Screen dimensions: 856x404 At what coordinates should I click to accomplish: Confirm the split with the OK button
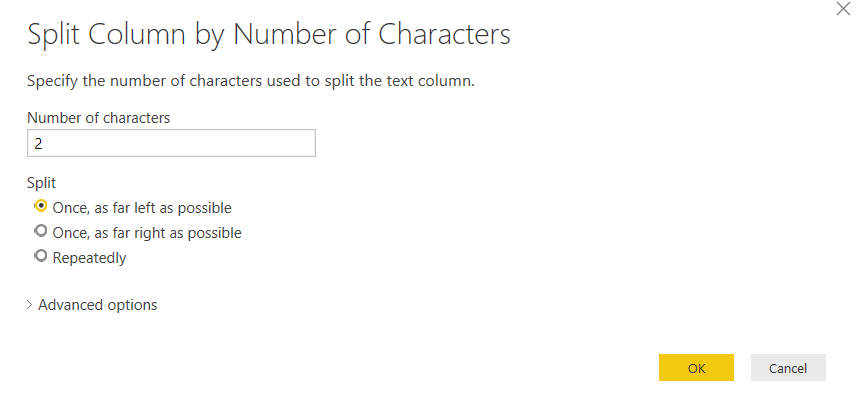click(696, 368)
